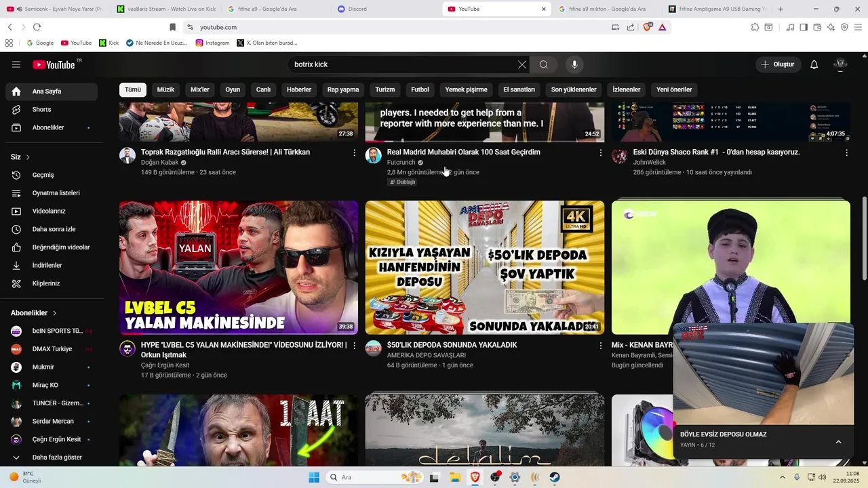Open options for Real Madrid Muhabiri video
This screenshot has height=488, width=868.
(600, 153)
